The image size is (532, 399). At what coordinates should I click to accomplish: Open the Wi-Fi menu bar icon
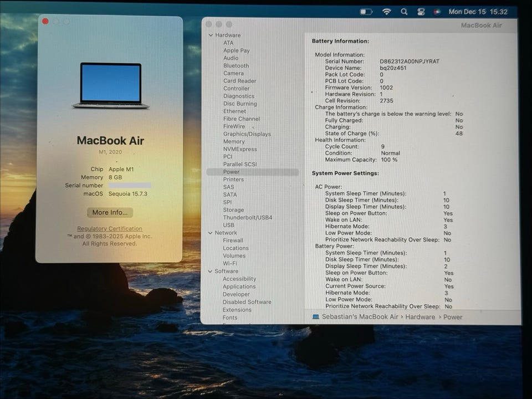[x=386, y=12]
